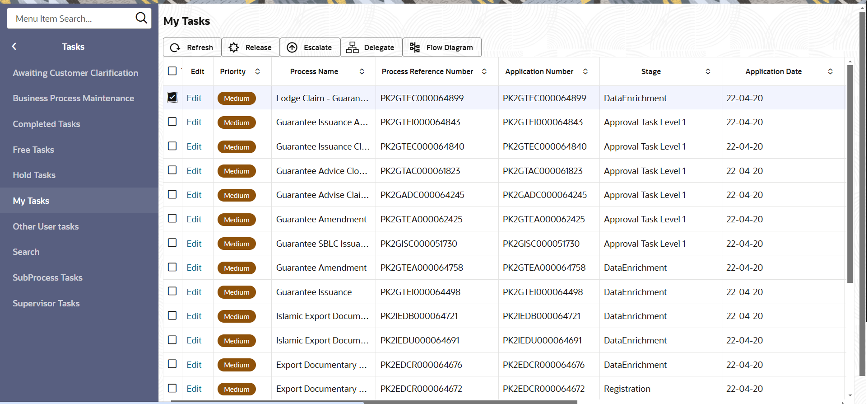
Task: Check the PK2GTEC000064840 row checkbox
Action: 172,146
